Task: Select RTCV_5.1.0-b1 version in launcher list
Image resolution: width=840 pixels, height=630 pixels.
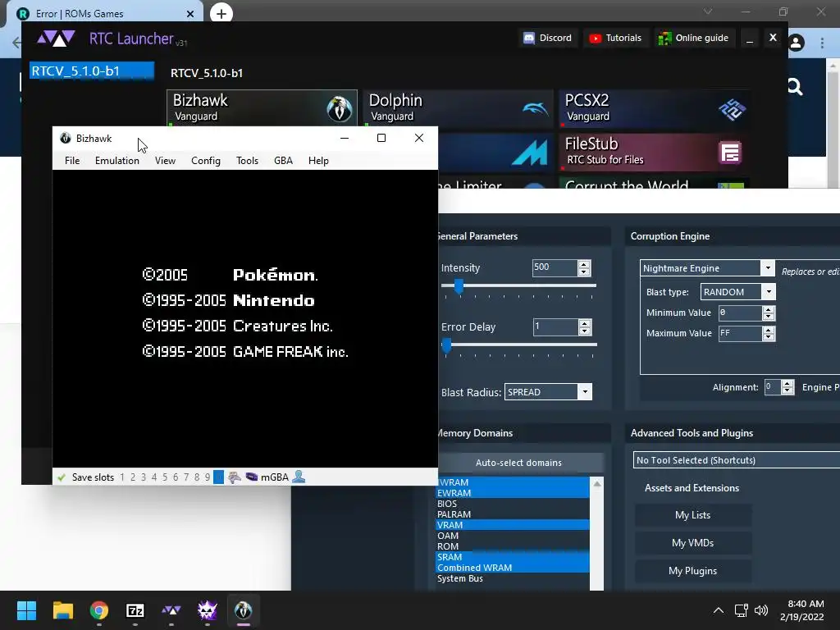Action: [x=92, y=71]
